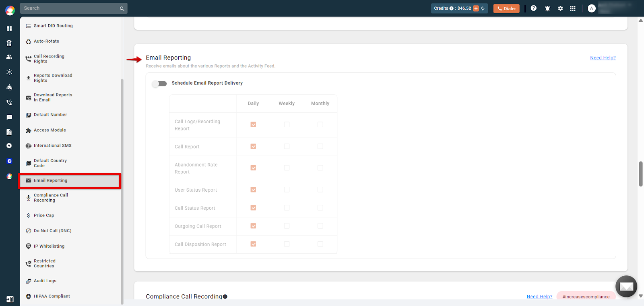
Task: Click the user avatar A
Action: click(591, 8)
